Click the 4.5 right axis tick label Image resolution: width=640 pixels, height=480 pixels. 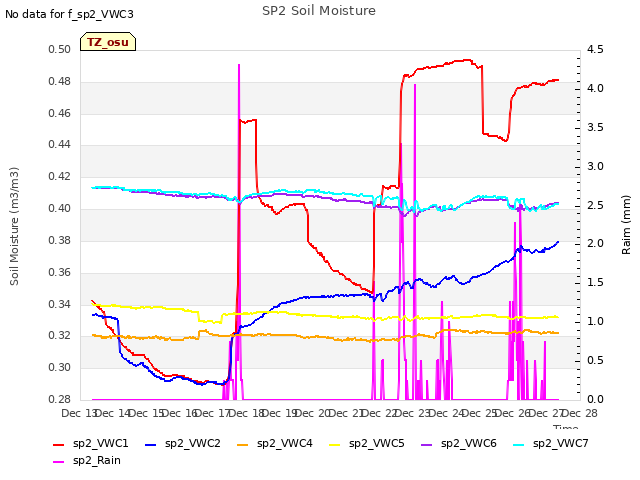coord(595,50)
